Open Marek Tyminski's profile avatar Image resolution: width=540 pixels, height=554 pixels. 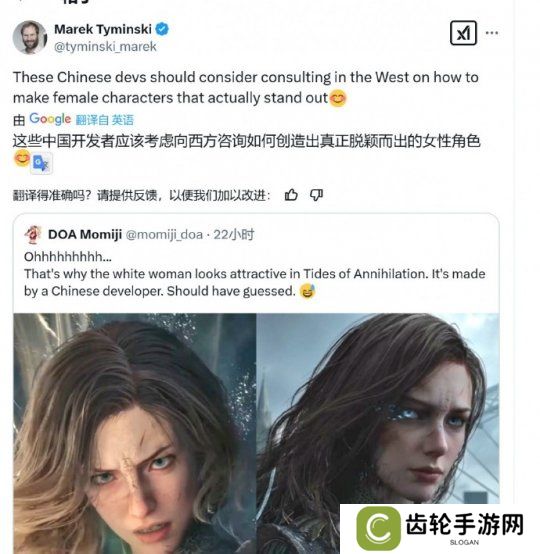coord(30,37)
